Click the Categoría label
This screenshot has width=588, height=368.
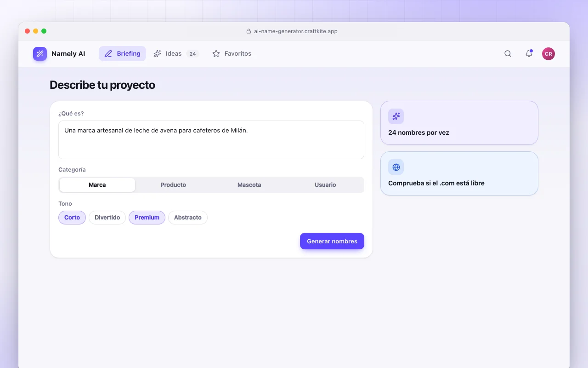(x=72, y=170)
